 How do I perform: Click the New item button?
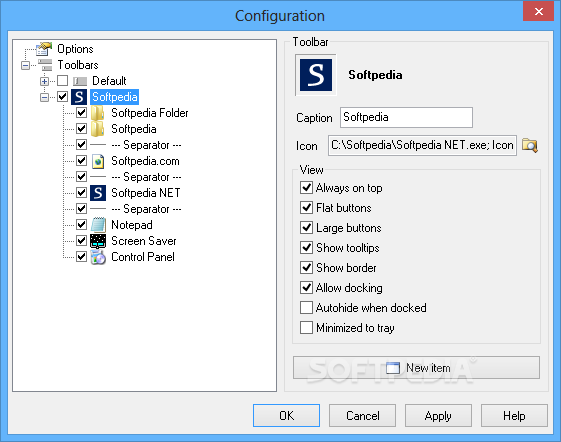coord(416,368)
